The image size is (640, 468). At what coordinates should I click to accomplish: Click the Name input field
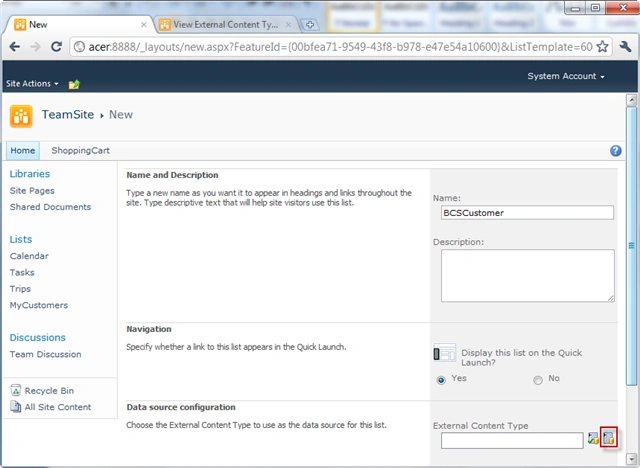(527, 213)
